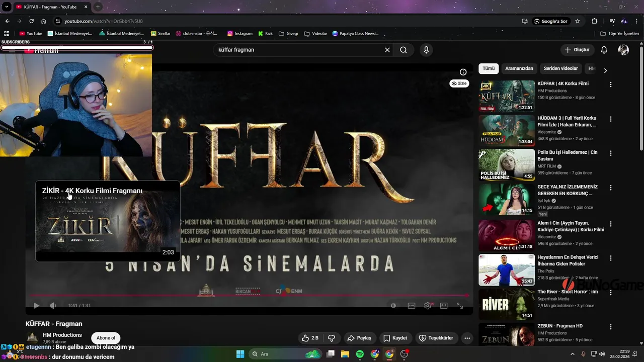Open options for GECE YALNIZ İZLEMEMENİZ video
The image size is (644, 362).
[x=611, y=188]
